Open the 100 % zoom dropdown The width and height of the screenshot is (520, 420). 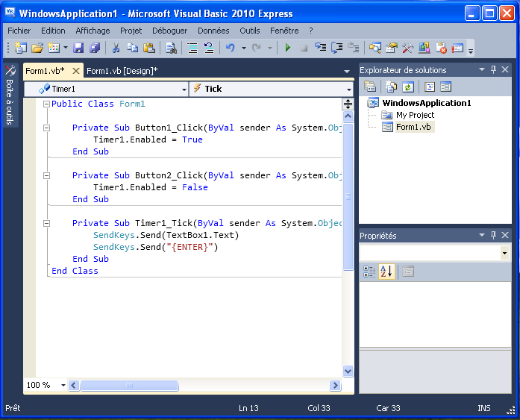[x=63, y=385]
